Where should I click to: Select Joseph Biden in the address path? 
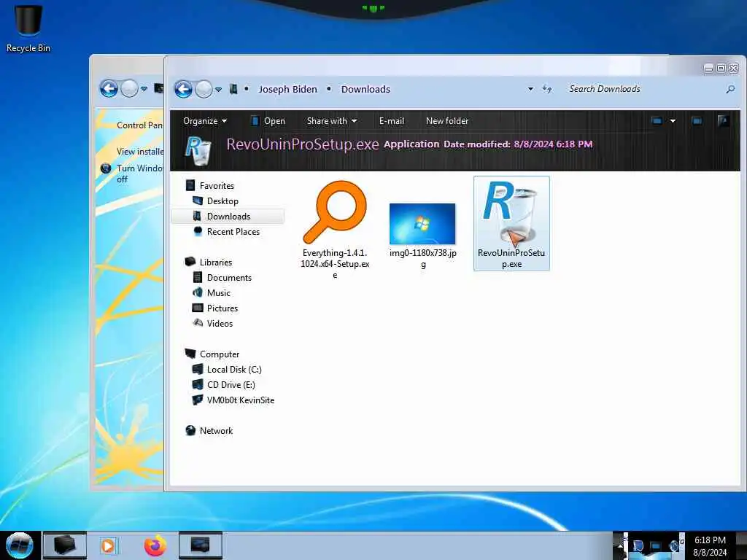287,89
